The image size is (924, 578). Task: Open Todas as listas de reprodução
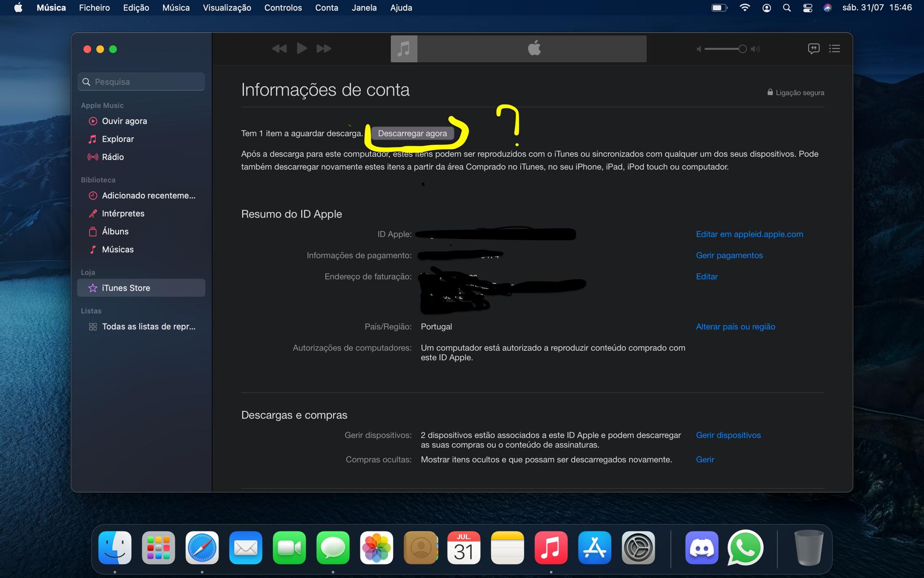click(x=148, y=327)
